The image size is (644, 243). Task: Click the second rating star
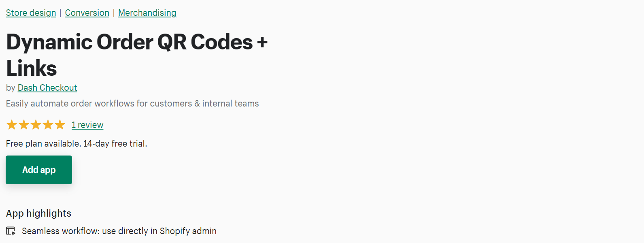(x=24, y=125)
